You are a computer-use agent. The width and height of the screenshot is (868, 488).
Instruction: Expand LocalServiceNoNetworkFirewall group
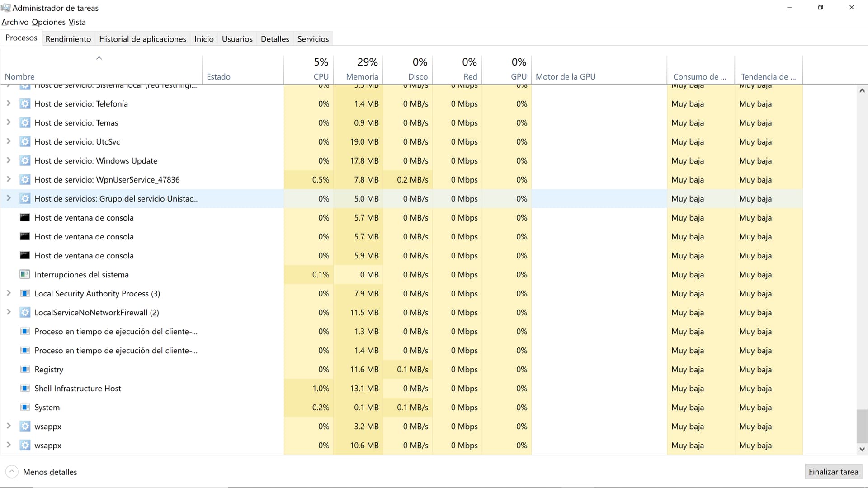pos(9,312)
